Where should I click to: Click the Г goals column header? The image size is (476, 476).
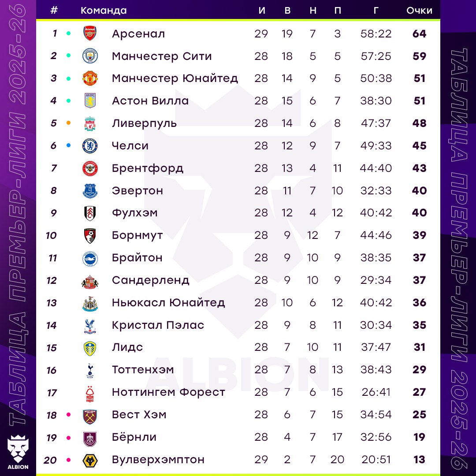tap(376, 11)
